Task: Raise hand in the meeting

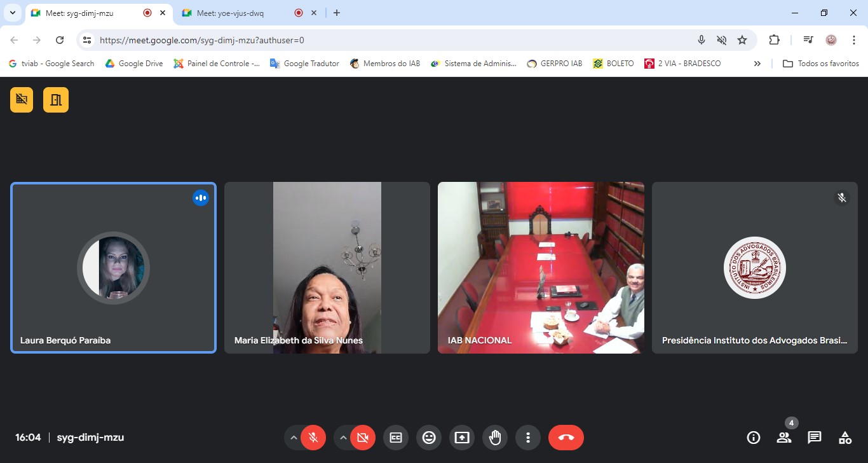Action: 495,438
